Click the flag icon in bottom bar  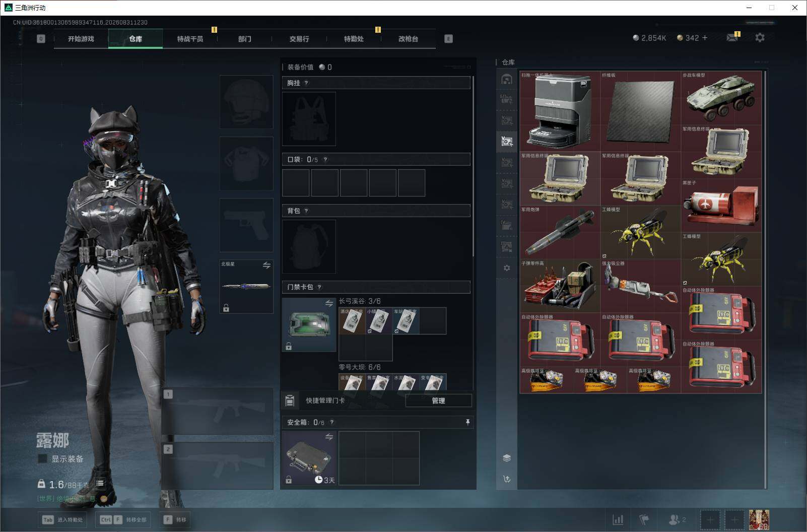click(x=644, y=519)
